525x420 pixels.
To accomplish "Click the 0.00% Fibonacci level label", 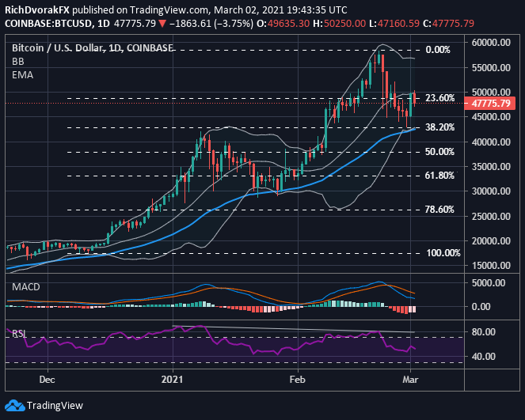I will click(x=438, y=50).
